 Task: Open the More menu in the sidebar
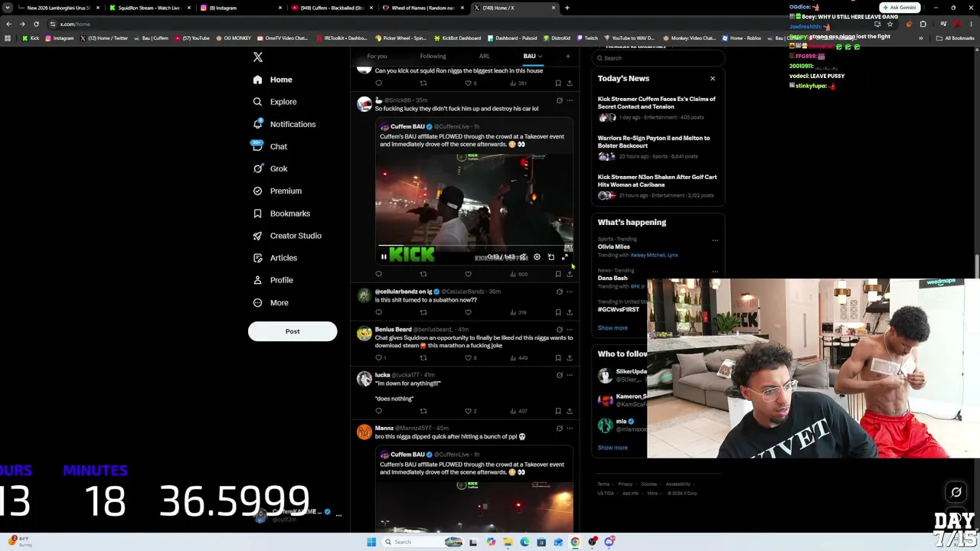point(270,303)
